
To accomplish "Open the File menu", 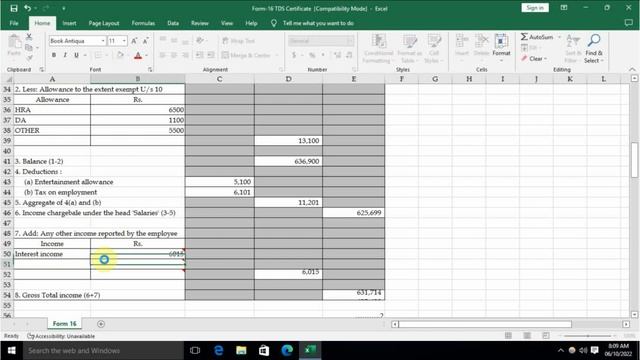I will pos(14,23).
